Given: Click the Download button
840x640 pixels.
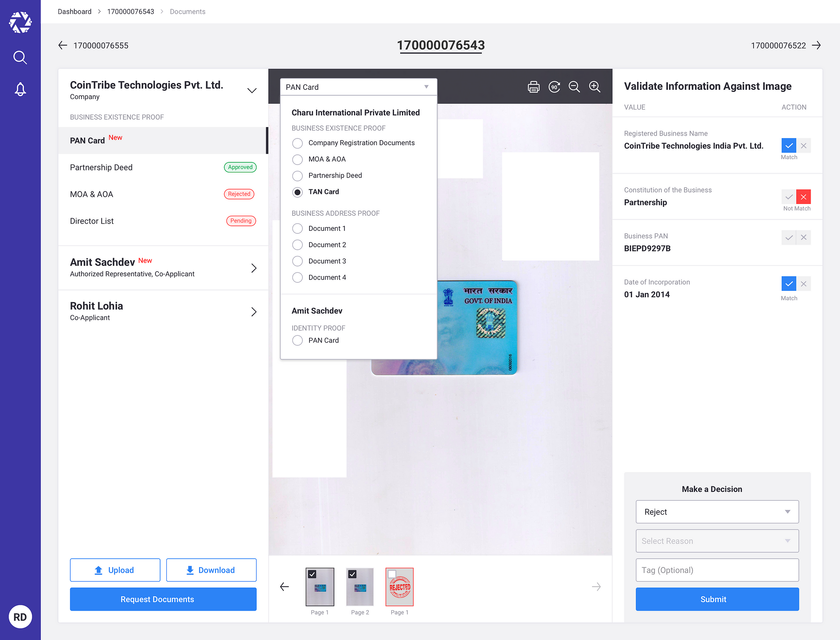Looking at the screenshot, I should pos(211,570).
